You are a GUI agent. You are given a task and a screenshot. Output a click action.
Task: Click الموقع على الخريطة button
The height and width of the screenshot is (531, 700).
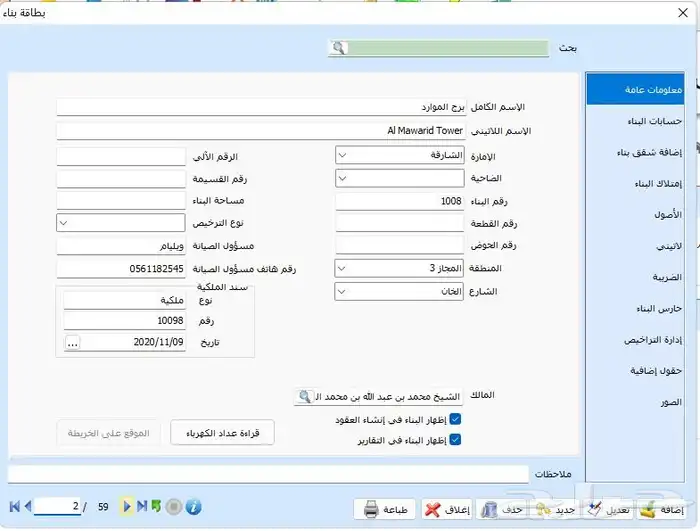coord(108,433)
